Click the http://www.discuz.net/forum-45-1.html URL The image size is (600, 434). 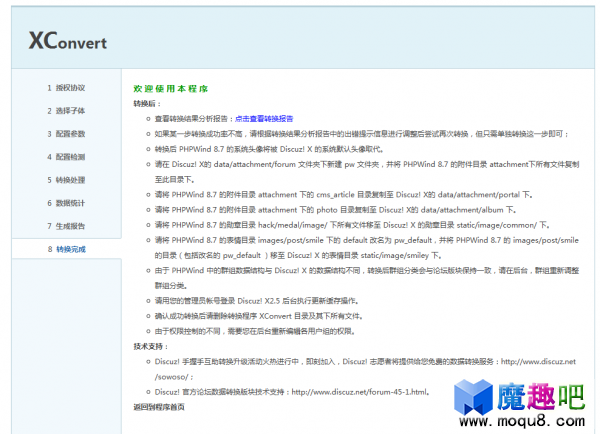click(360, 392)
